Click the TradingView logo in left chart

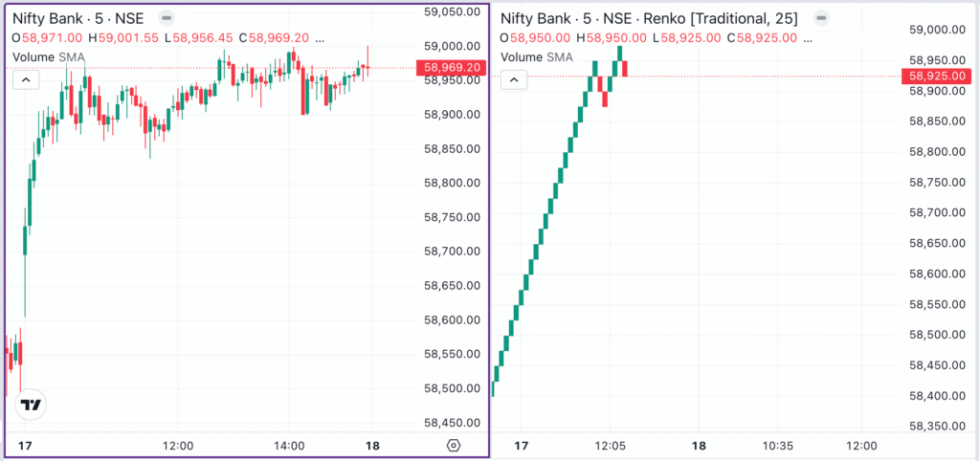pos(32,405)
